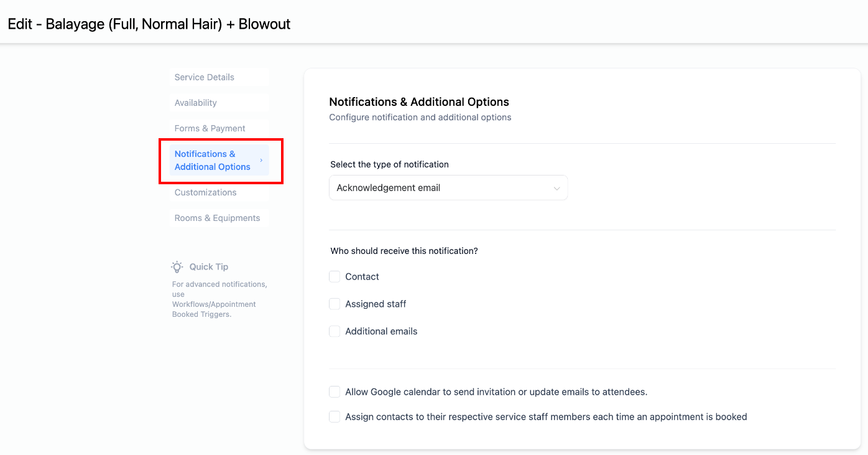Click the page title Edit - Balayage
The width and height of the screenshot is (868, 455).
(149, 24)
